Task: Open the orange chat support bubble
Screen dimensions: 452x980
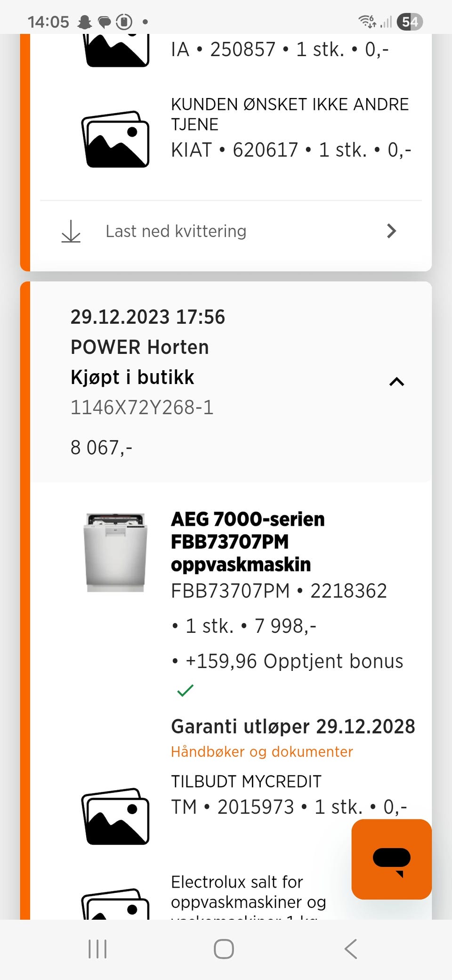Action: point(391,859)
